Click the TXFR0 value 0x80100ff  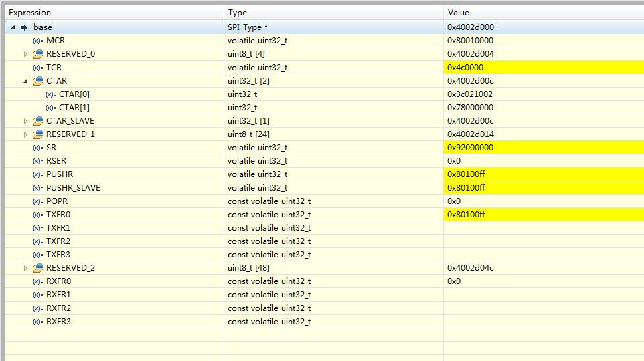tap(466, 215)
